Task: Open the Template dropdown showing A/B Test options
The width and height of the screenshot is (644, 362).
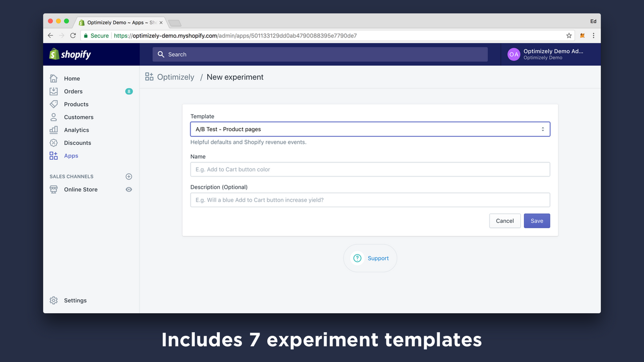Action: click(x=370, y=129)
